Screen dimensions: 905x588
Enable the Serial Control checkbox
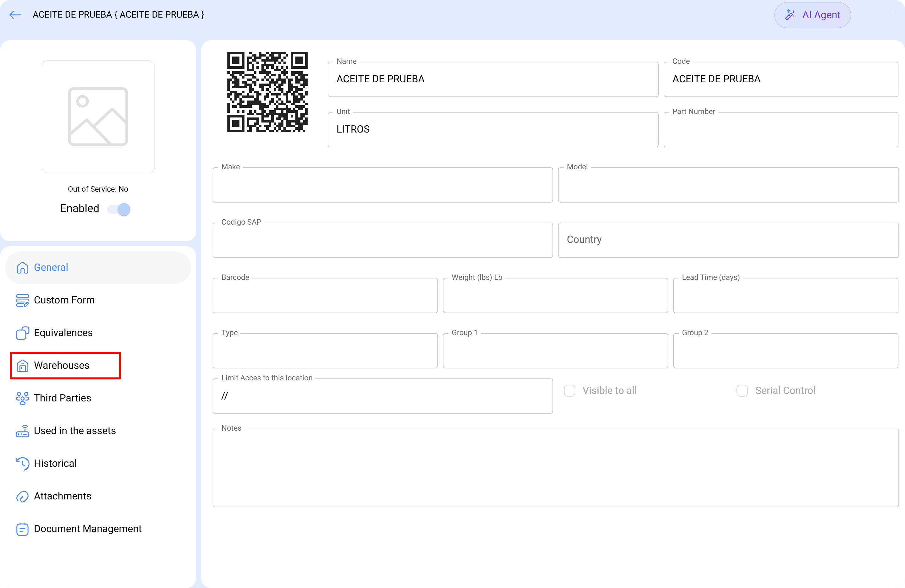[x=742, y=390]
